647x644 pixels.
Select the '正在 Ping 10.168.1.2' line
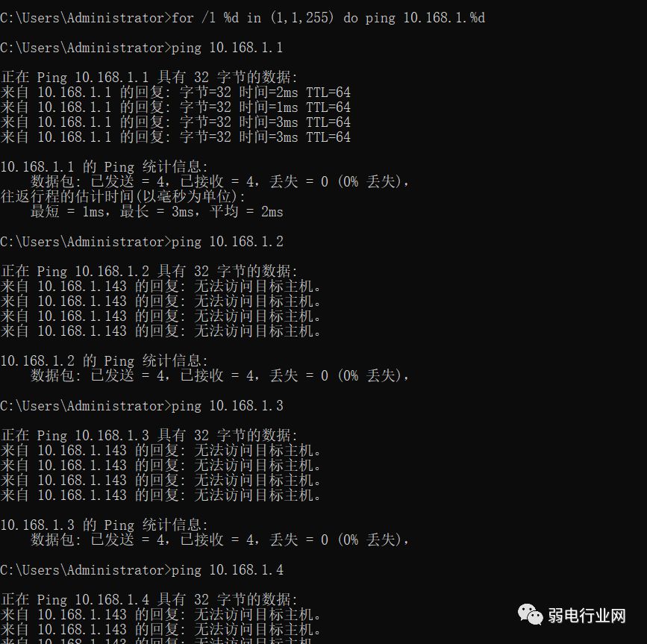[x=149, y=272]
